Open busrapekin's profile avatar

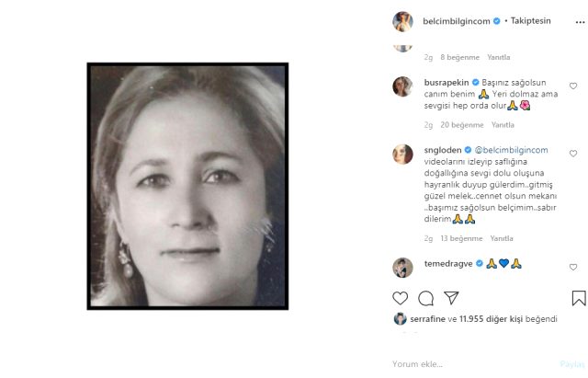[402, 86]
